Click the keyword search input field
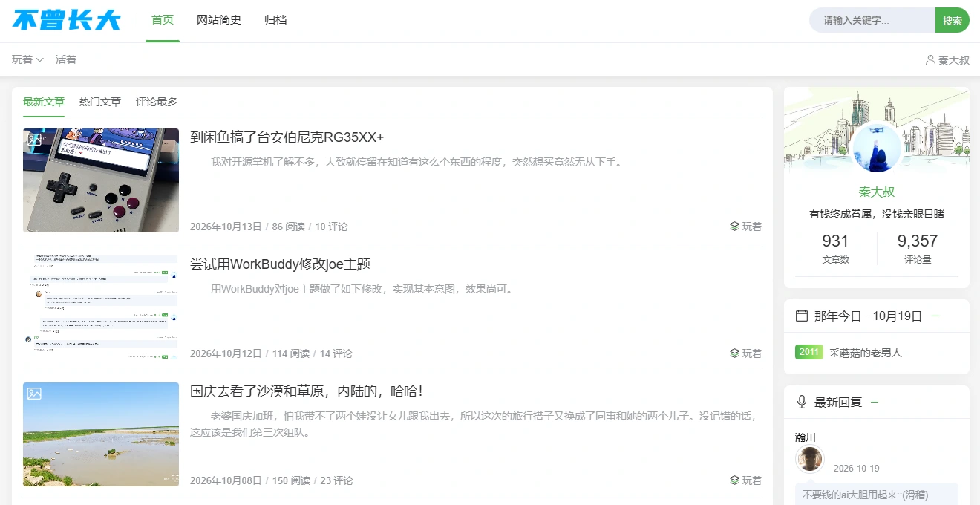This screenshot has height=505, width=980. click(872, 20)
